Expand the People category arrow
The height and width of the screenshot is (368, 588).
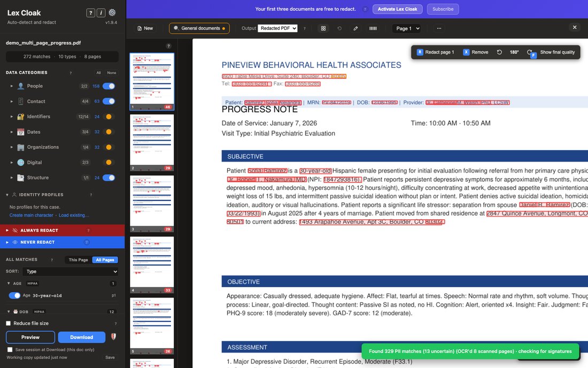tap(12, 86)
